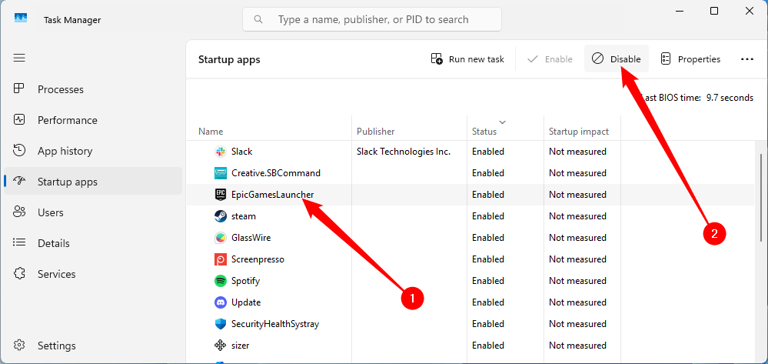Click the Screenpresso app icon
Screen dimensions: 768x364
[220, 259]
